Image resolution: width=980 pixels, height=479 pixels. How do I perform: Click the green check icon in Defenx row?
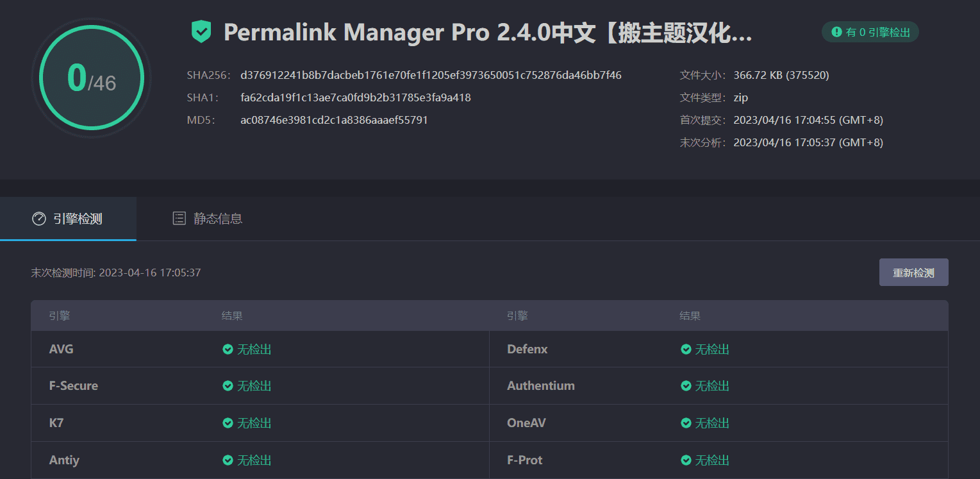click(x=686, y=349)
